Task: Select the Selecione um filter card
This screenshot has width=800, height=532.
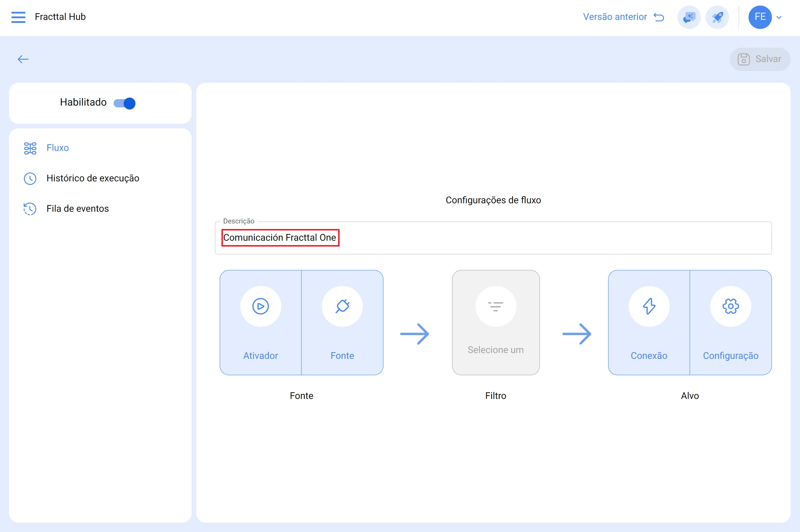Action: pyautogui.click(x=496, y=323)
